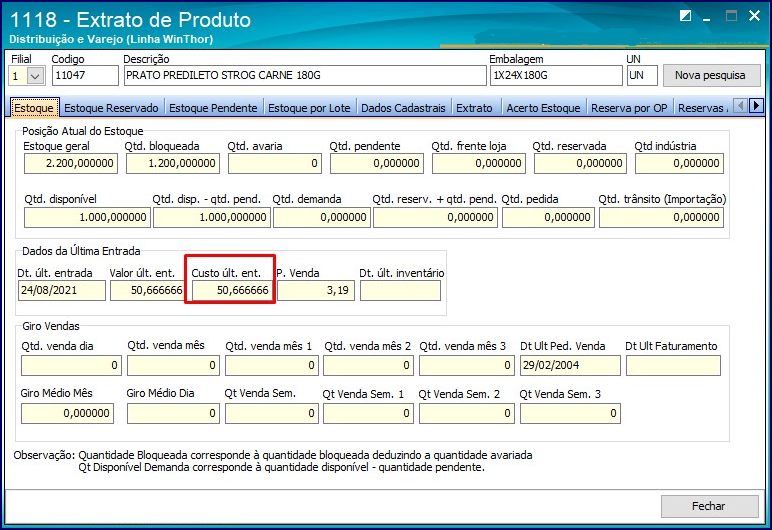
Task: Click the Qtd. reserv. + qtd. pend. field
Action: (x=435, y=217)
